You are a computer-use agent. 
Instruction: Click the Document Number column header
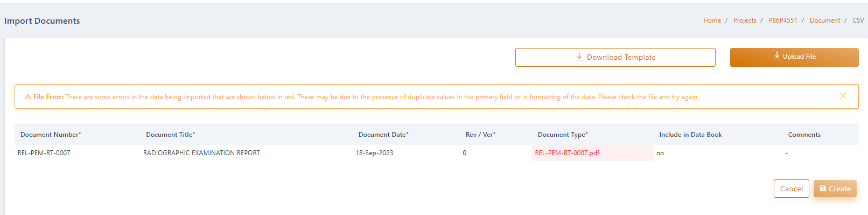tap(51, 135)
